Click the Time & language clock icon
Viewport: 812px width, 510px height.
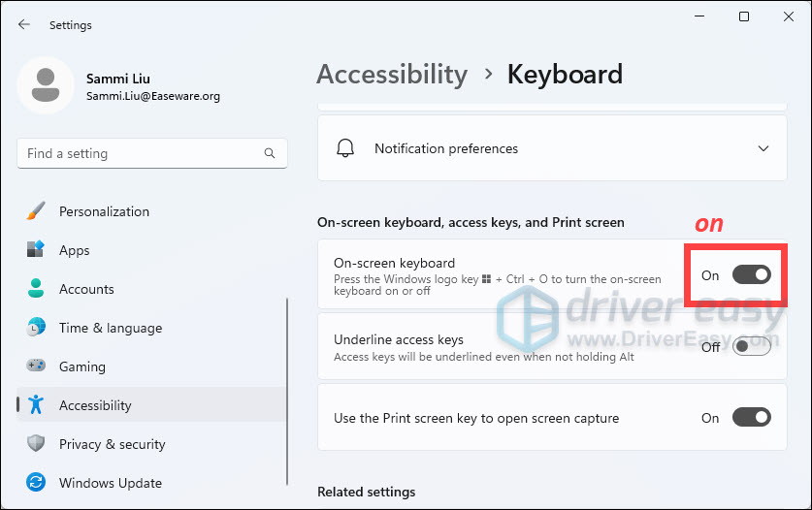point(36,328)
